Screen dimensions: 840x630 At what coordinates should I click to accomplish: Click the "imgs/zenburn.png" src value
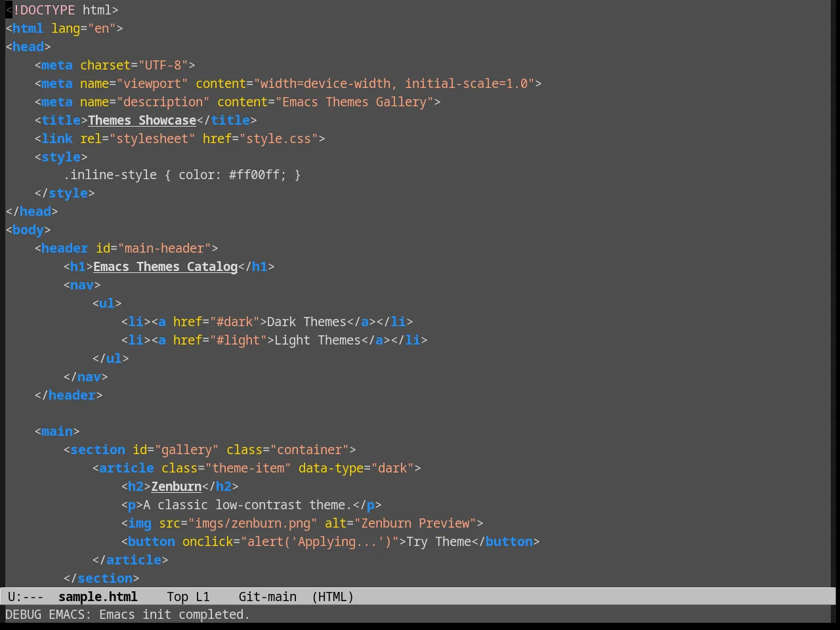[x=253, y=523]
